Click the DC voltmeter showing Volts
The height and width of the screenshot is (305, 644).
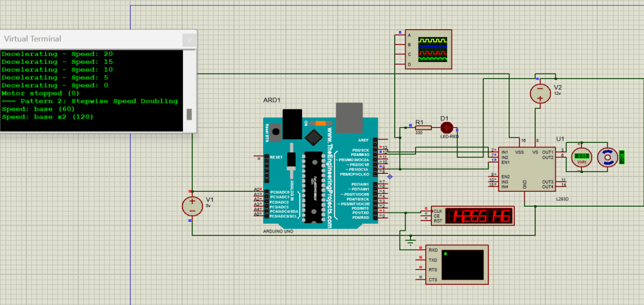(581, 157)
